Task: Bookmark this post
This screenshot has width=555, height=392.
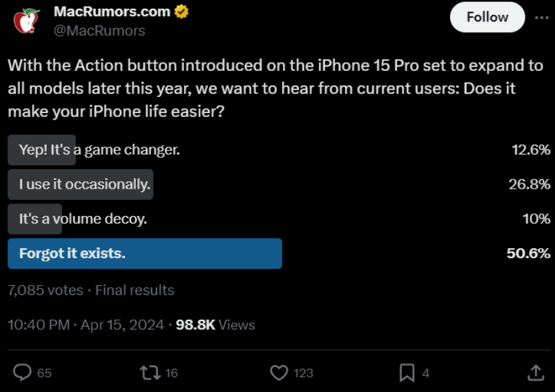Action: [x=407, y=373]
